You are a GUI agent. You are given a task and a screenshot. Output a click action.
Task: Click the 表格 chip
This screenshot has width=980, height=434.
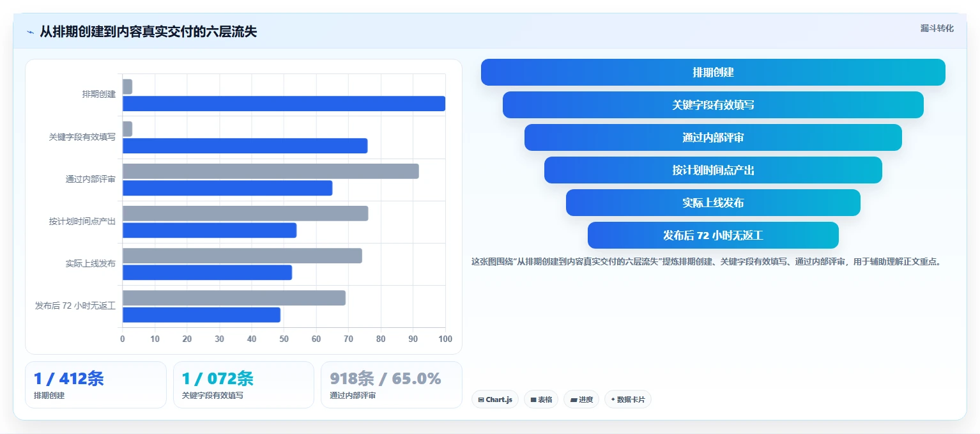pyautogui.click(x=541, y=399)
